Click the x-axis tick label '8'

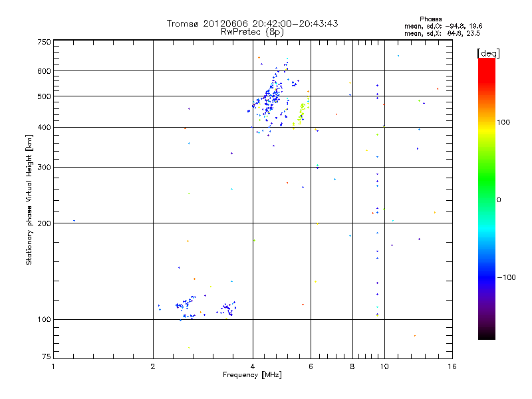(x=352, y=366)
